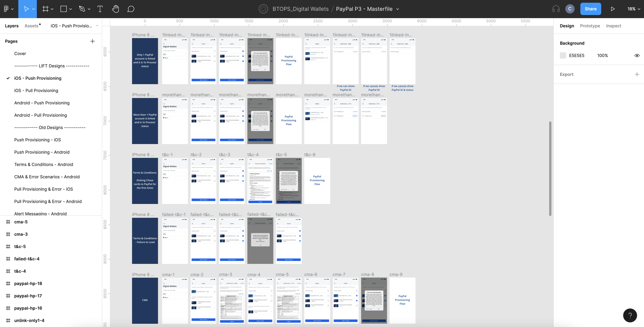
Task: Select the Move tool
Action: [27, 8]
